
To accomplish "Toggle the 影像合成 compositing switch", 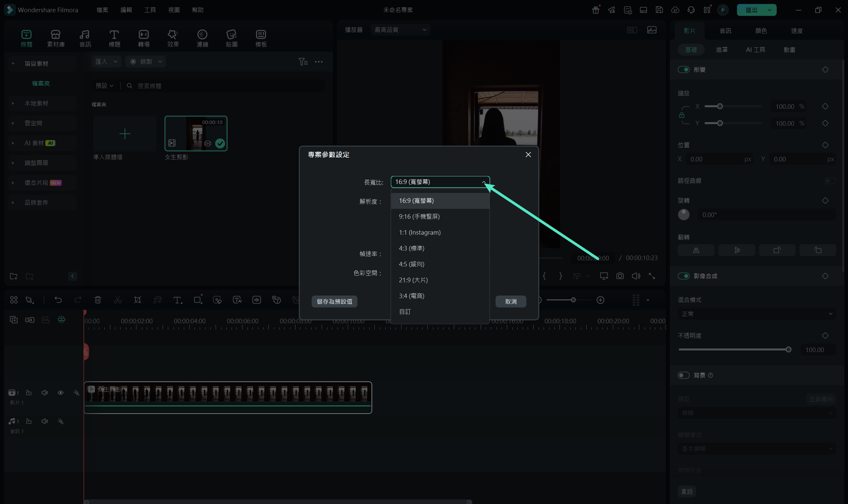I will [x=683, y=276].
